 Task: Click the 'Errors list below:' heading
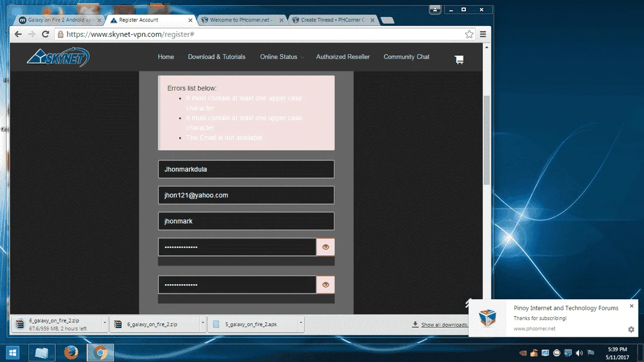pos(192,88)
